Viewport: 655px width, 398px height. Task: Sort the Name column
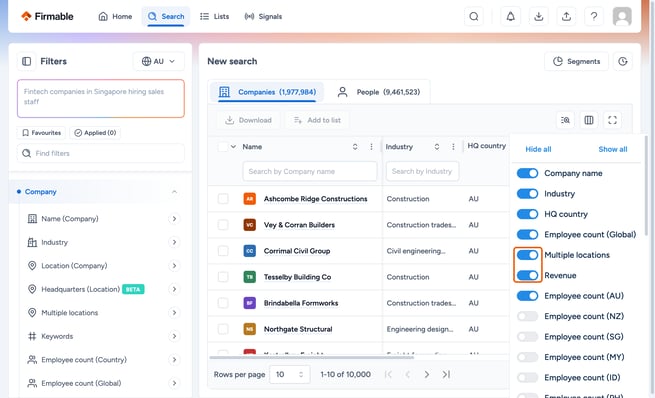355,147
